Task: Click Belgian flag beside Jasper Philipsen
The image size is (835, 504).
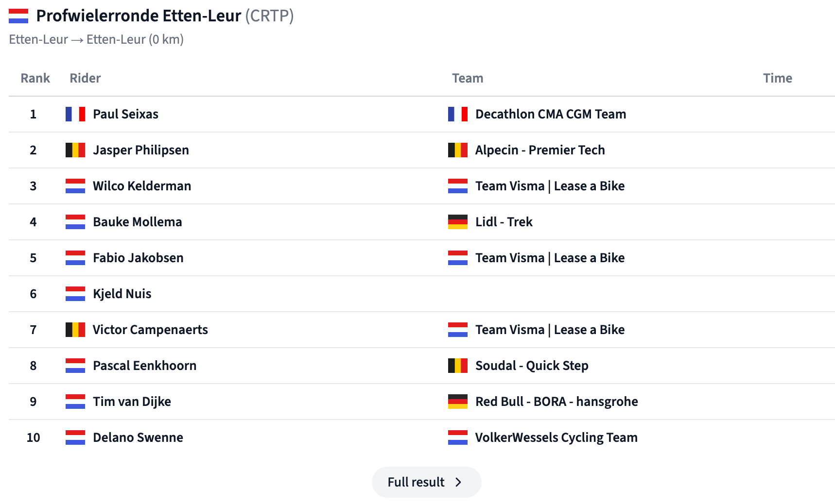Action: click(x=75, y=150)
